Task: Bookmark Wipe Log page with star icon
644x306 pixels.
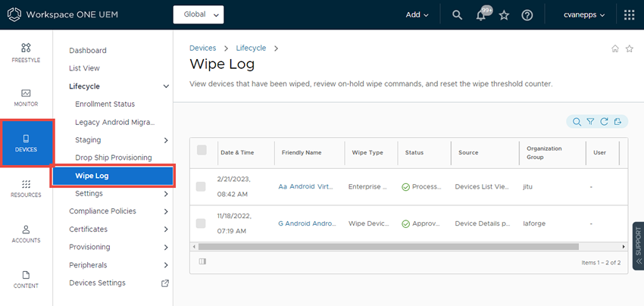Action: pyautogui.click(x=629, y=48)
